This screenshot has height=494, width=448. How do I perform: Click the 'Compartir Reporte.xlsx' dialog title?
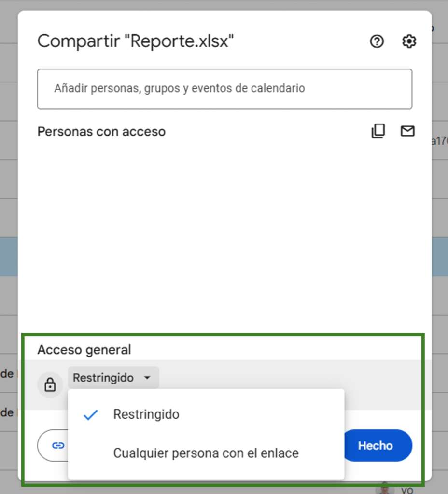(136, 41)
